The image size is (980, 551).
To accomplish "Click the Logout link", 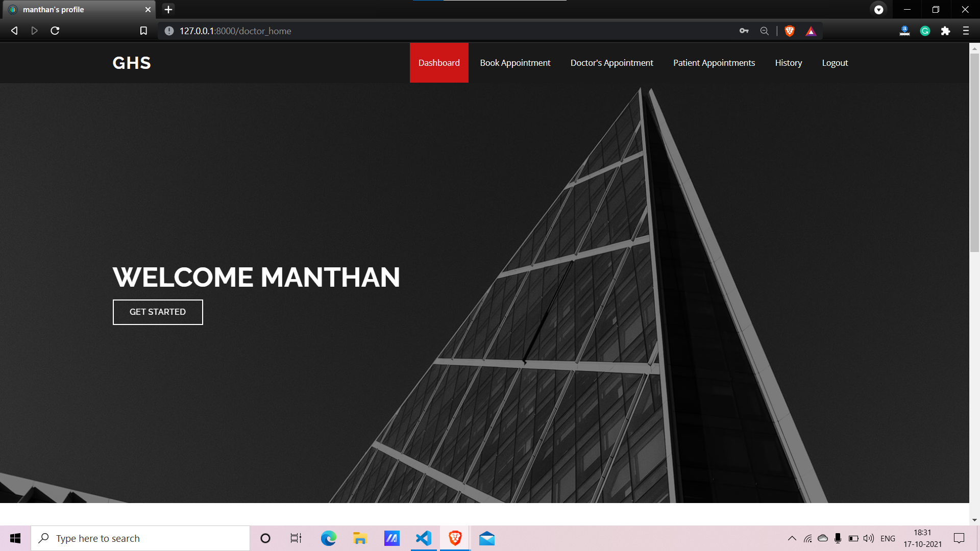I will point(835,63).
